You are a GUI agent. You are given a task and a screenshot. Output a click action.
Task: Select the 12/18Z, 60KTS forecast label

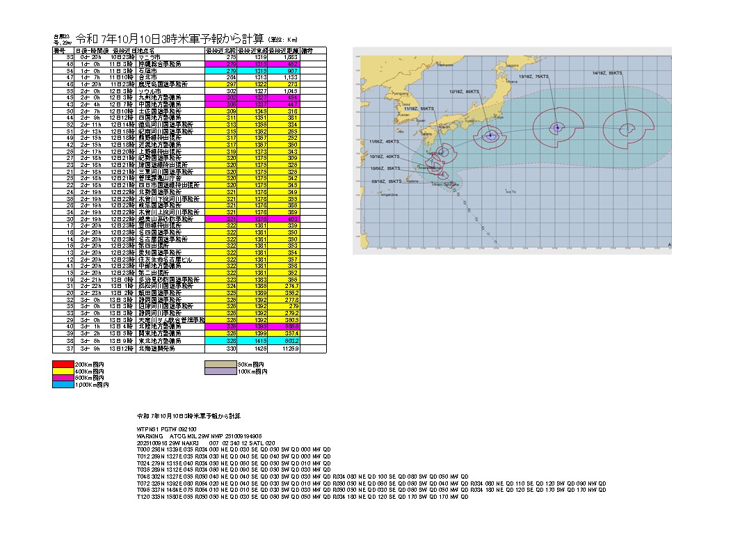click(x=464, y=90)
